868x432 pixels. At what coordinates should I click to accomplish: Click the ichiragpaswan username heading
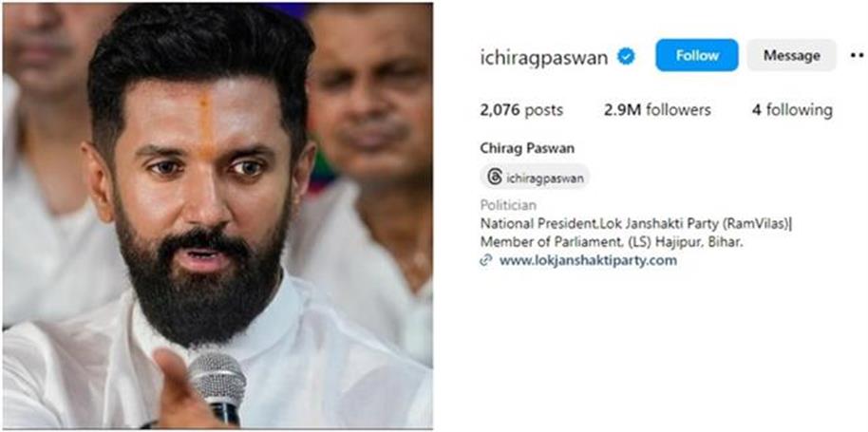coord(544,57)
